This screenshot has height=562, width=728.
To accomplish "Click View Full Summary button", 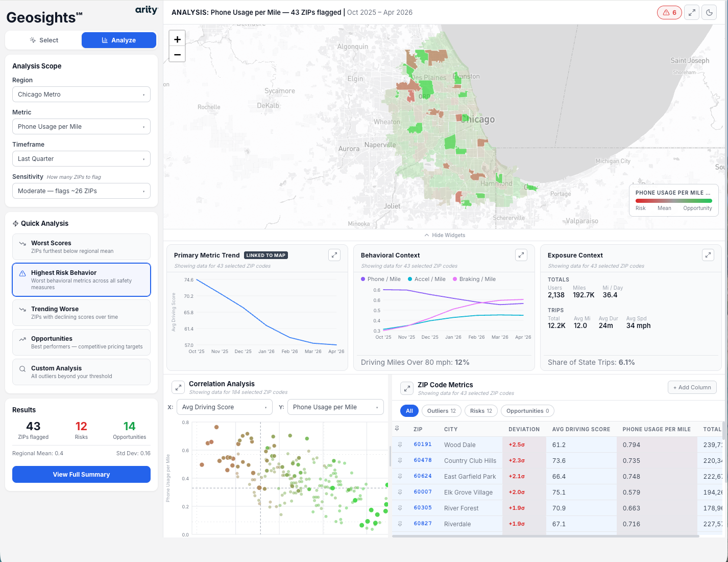I will [x=81, y=474].
